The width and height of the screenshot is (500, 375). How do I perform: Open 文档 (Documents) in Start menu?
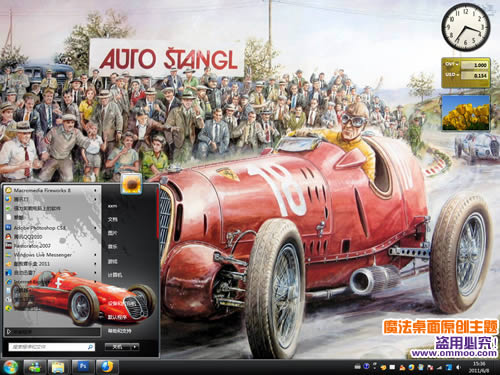click(112, 219)
